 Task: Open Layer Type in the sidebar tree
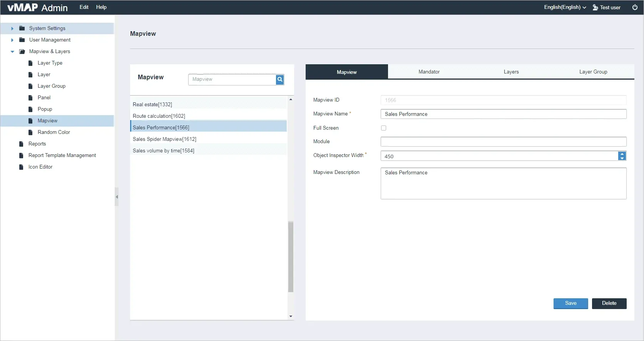(50, 63)
